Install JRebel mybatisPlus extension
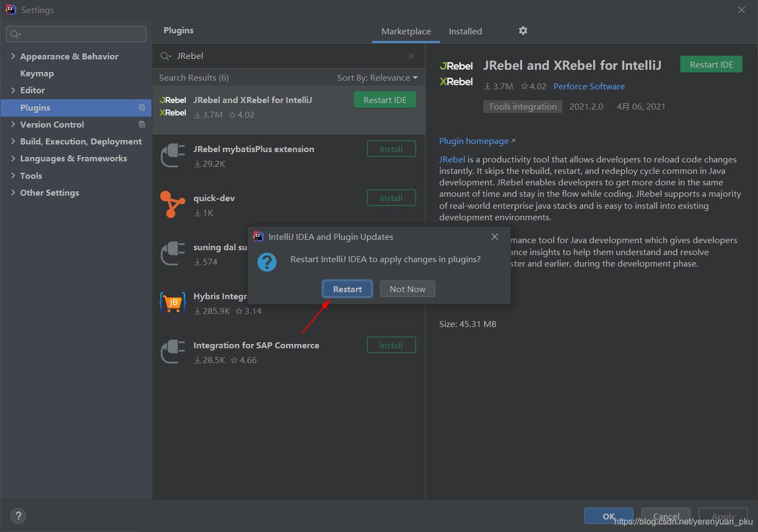The image size is (758, 532). point(391,149)
